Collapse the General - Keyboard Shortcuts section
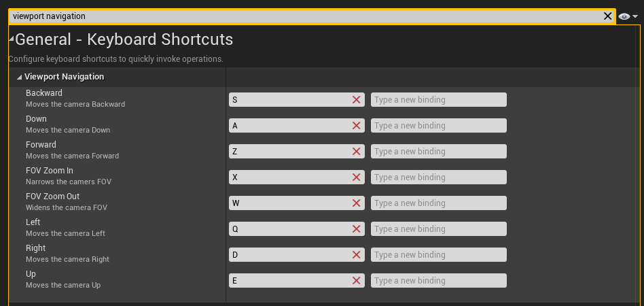This screenshot has height=306, width=644. (11, 39)
